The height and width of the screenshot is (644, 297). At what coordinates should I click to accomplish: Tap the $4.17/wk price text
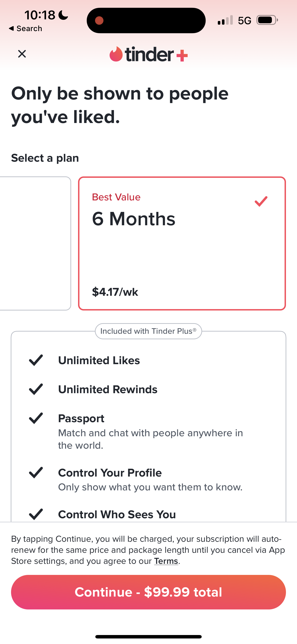click(x=115, y=292)
